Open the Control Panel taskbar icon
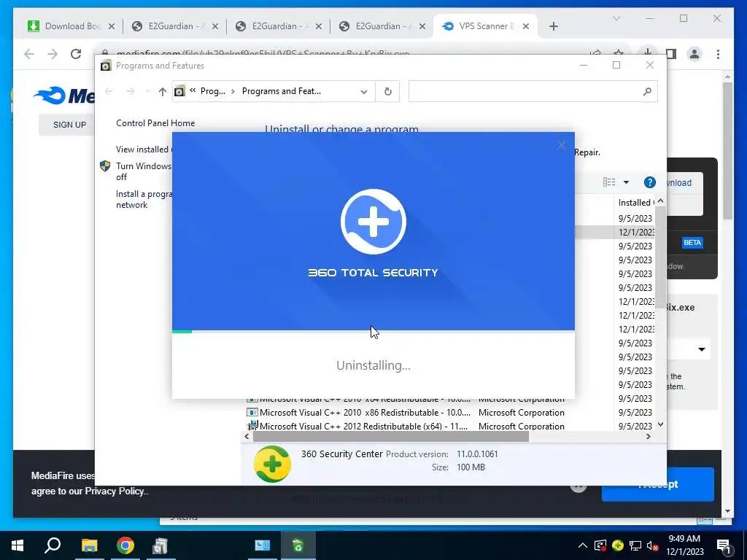Image resolution: width=747 pixels, height=560 pixels. [262, 545]
